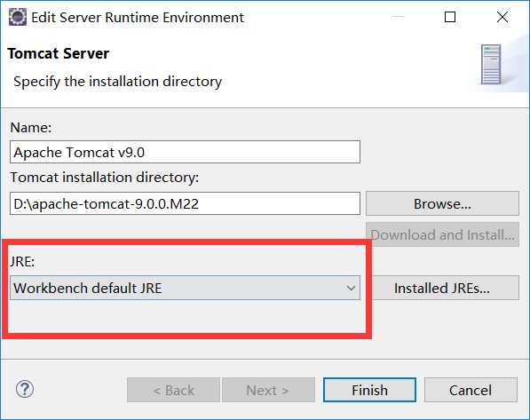Open the help question mark icon

(x=25, y=389)
